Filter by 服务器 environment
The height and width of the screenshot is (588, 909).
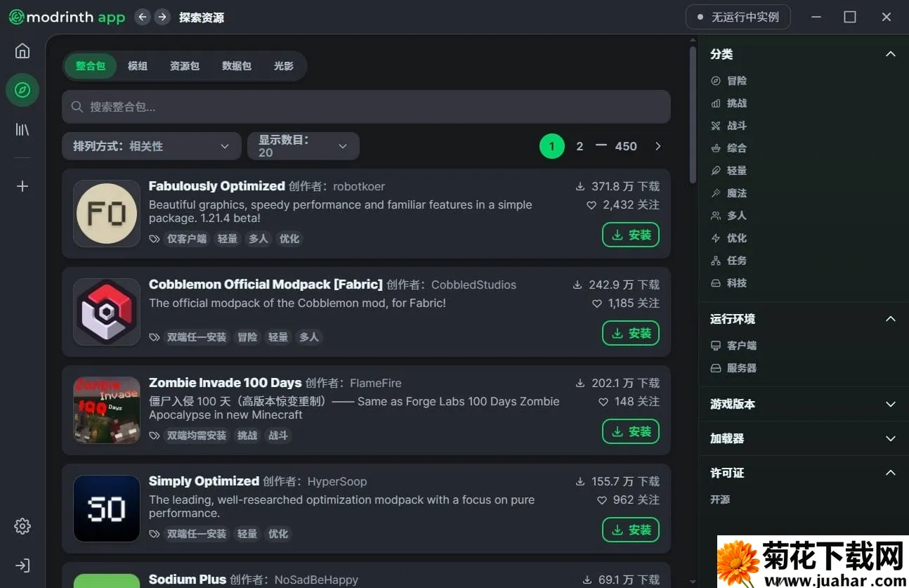point(733,368)
